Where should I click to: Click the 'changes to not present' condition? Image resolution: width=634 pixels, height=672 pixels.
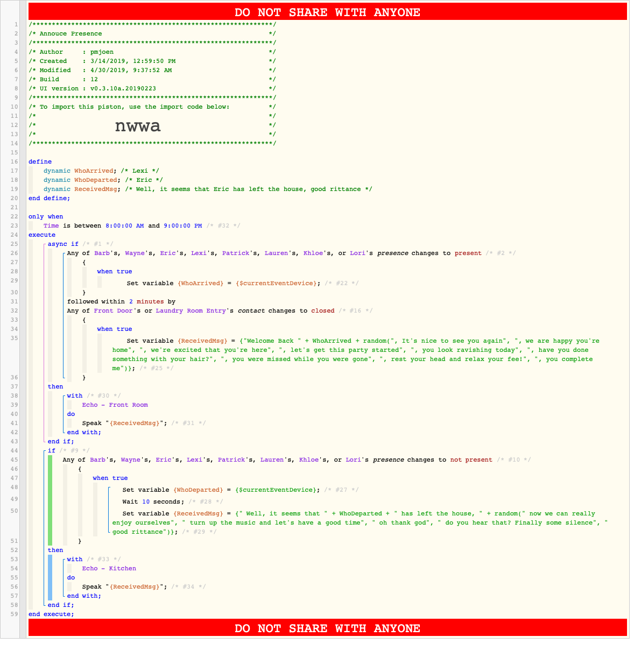coord(297,459)
